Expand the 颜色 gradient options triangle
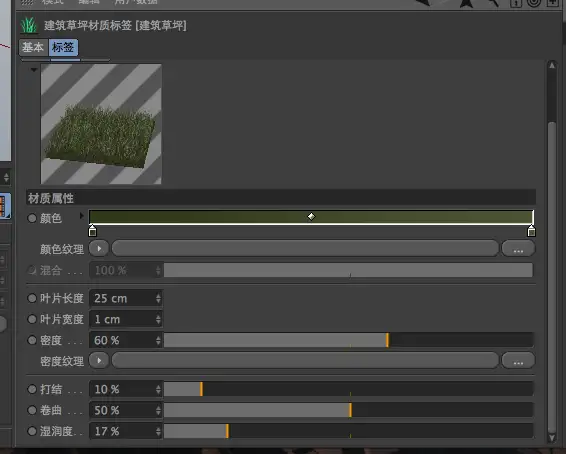This screenshot has height=454, width=566. [x=82, y=216]
